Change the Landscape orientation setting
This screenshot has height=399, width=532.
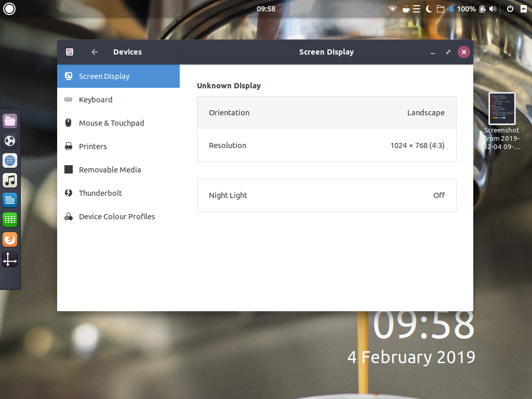click(x=425, y=112)
